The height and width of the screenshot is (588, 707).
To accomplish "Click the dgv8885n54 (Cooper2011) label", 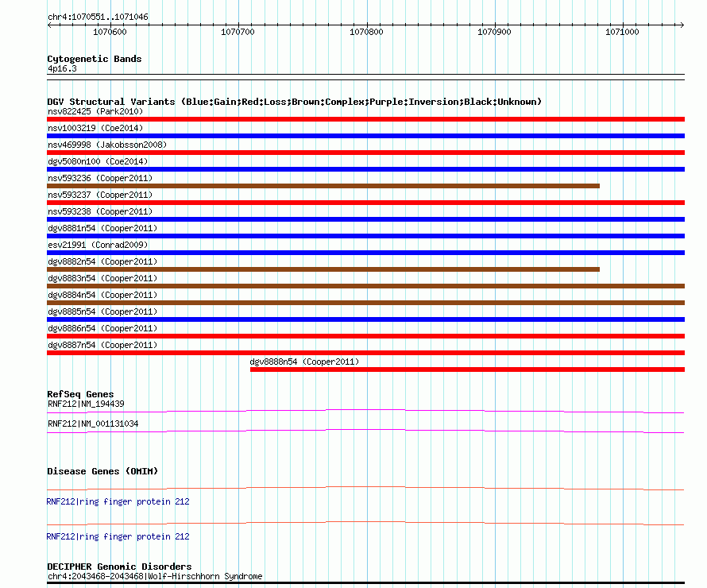I will [102, 311].
